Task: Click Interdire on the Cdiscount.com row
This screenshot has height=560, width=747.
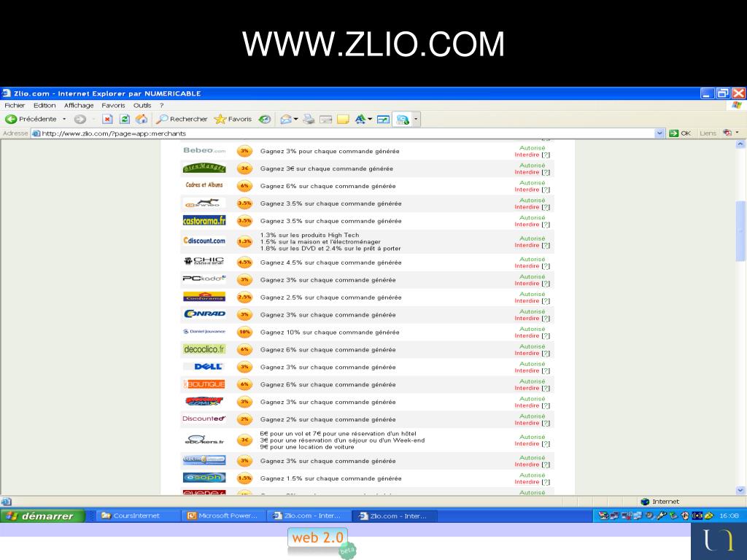Action: pos(527,245)
